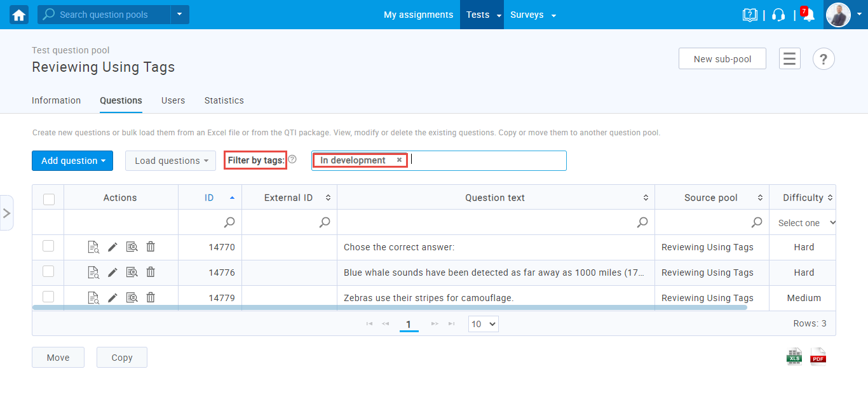This screenshot has height=397, width=868.
Task: Expand the Add question dropdown
Action: pyautogui.click(x=72, y=161)
